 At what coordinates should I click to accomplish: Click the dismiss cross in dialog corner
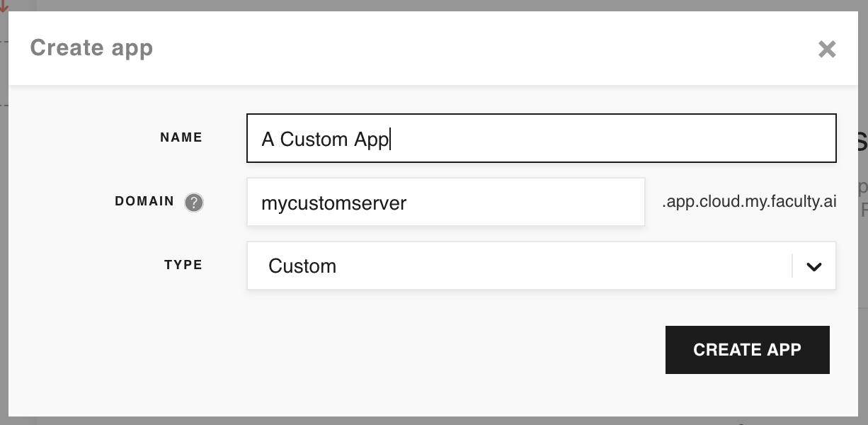pos(826,50)
